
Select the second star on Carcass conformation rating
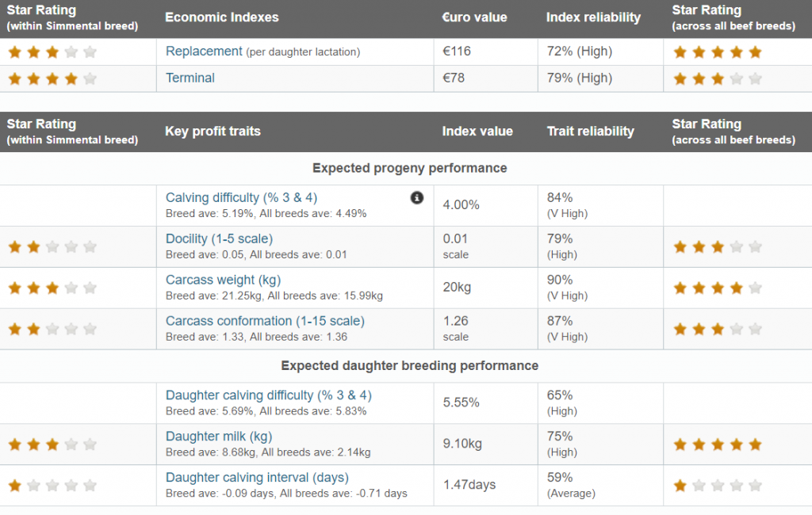point(33,329)
